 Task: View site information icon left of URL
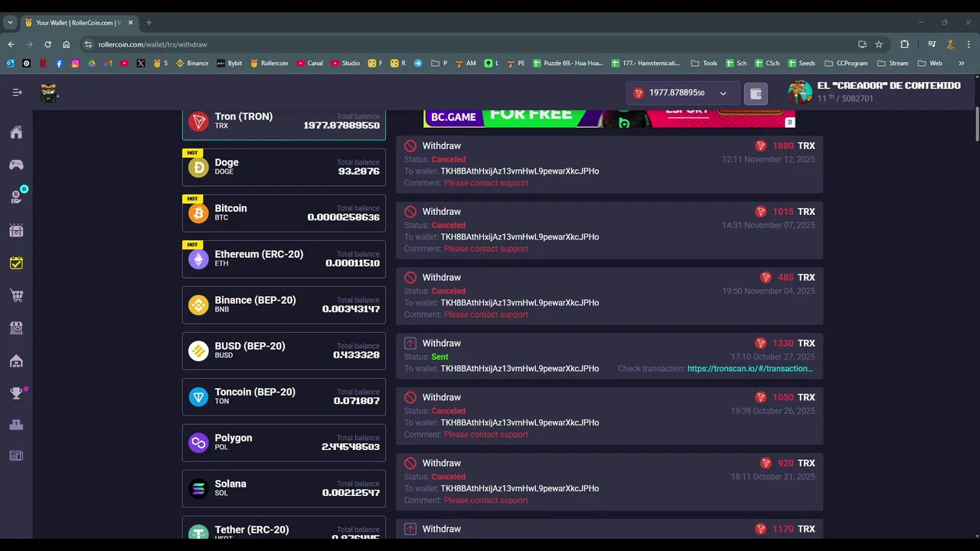tap(88, 44)
